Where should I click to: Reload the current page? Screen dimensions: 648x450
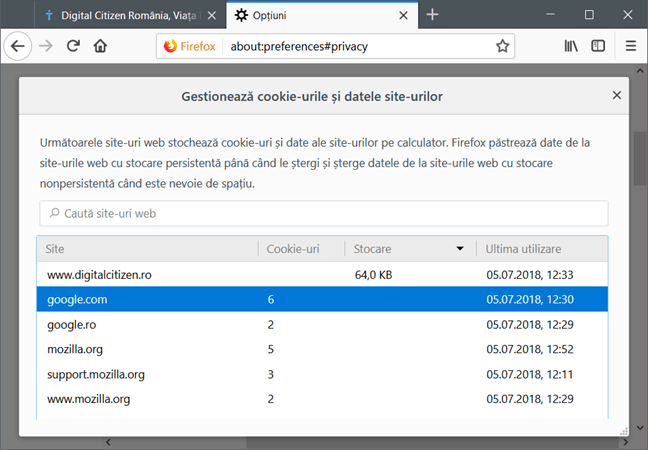(73, 46)
